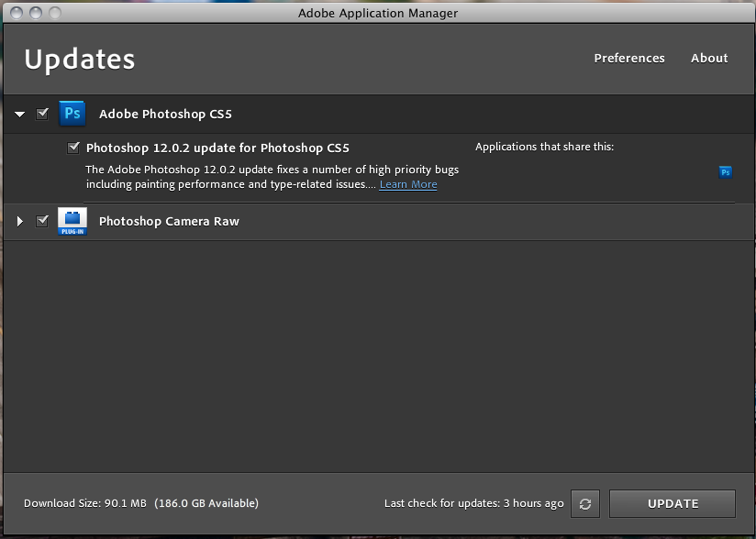Click the Adobe Photoshop CS5 heading

click(x=165, y=115)
